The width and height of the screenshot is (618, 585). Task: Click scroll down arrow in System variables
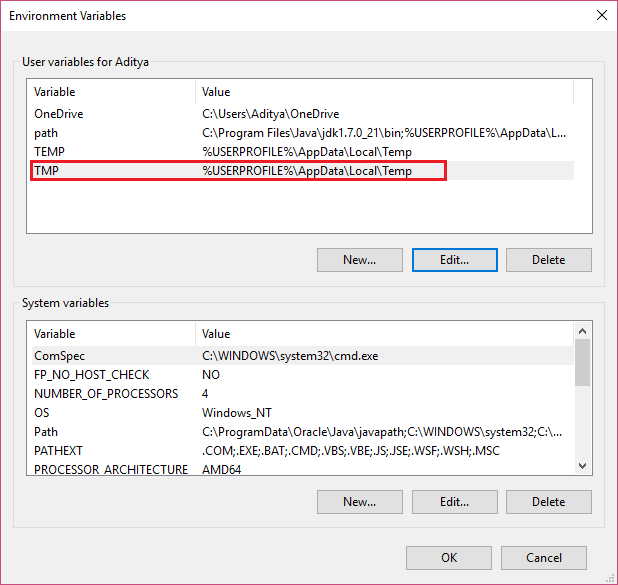582,466
